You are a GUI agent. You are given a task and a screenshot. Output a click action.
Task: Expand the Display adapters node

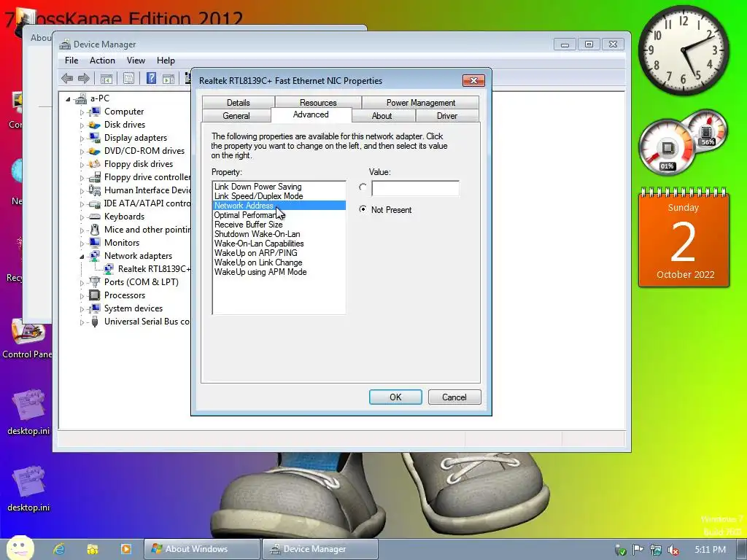(82, 139)
